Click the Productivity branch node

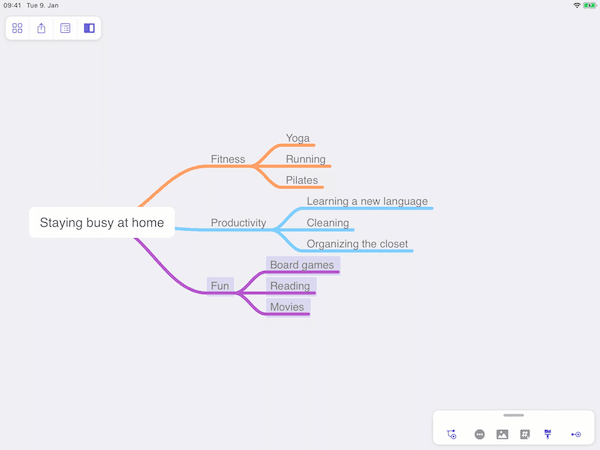click(x=238, y=223)
